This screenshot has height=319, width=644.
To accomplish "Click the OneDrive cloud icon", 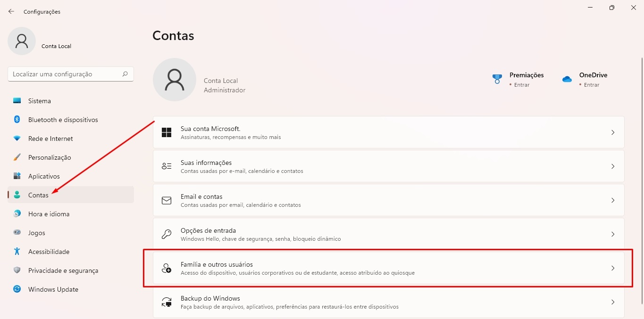I will coord(567,79).
